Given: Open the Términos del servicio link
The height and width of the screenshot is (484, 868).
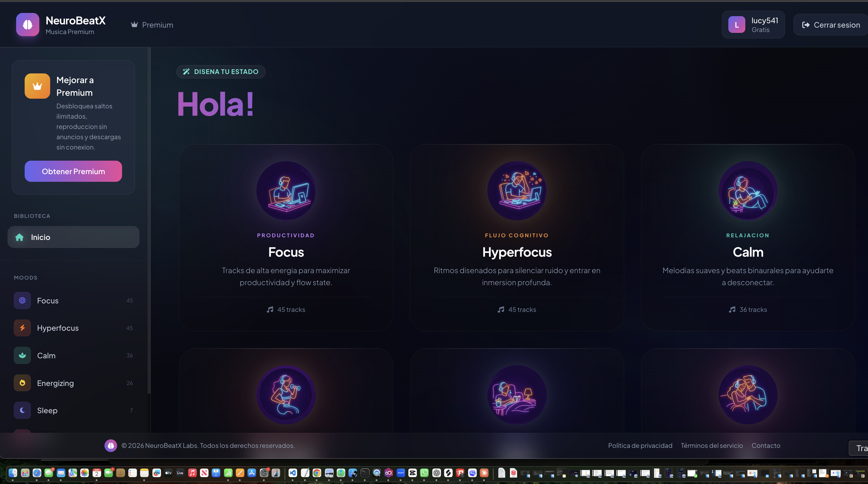Looking at the screenshot, I should [712, 445].
